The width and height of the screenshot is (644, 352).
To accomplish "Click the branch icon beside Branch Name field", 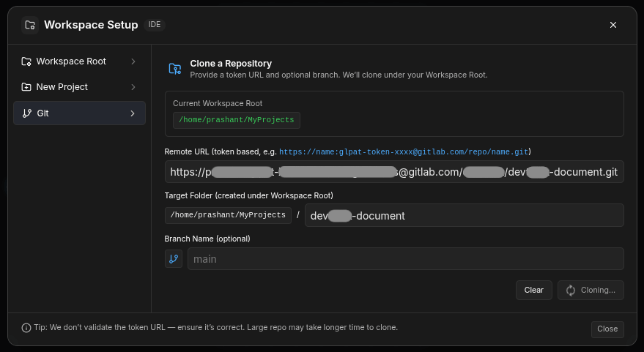I will coord(174,259).
